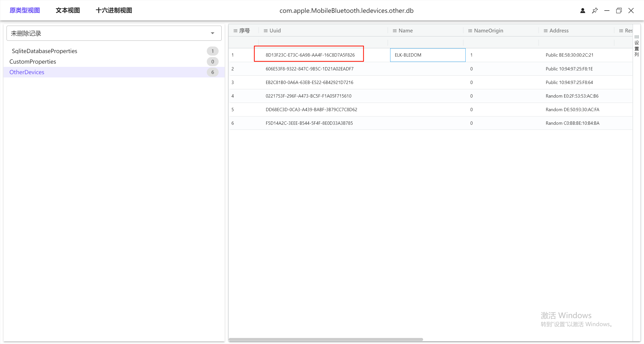Image resolution: width=644 pixels, height=344 pixels.
Task: Open the CustomProperties table
Action: click(33, 62)
